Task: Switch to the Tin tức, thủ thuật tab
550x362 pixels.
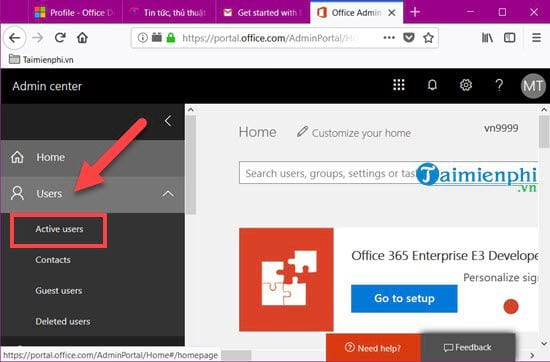Action: pyautogui.click(x=169, y=13)
